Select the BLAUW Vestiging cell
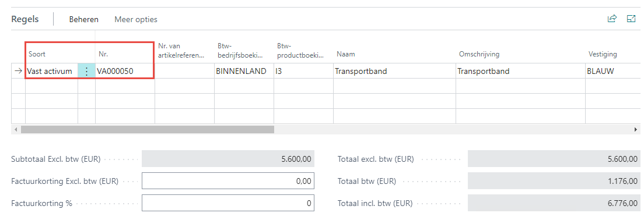Screen dimensions: 644x220 click(x=613, y=71)
